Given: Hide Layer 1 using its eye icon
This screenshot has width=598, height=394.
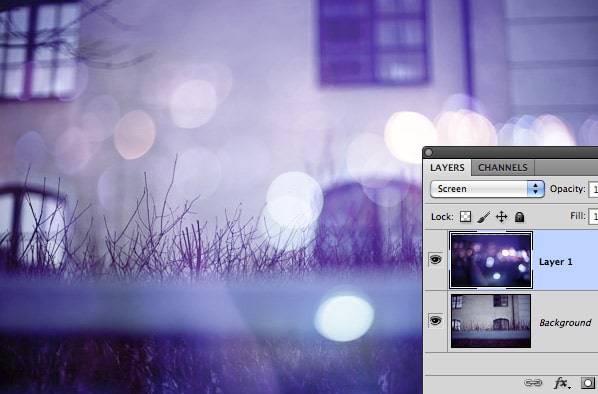Looking at the screenshot, I should pyautogui.click(x=436, y=260).
